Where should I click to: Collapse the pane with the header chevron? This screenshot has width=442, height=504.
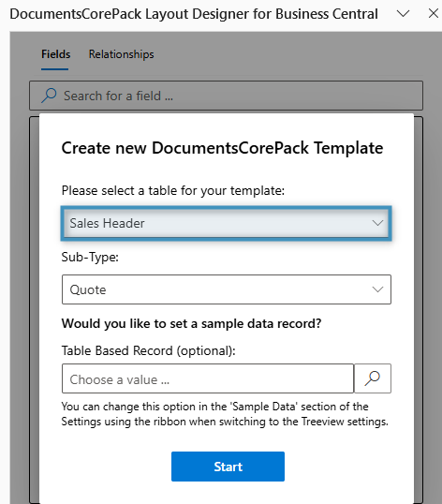pos(403,14)
